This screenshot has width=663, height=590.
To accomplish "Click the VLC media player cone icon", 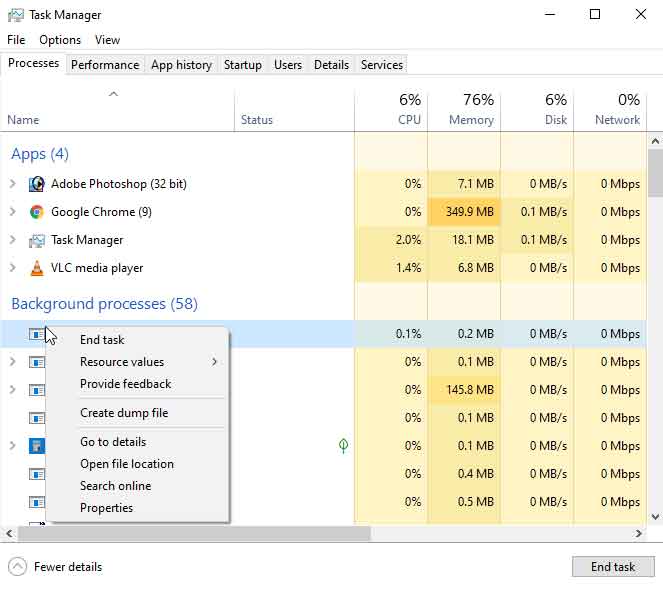I will pyautogui.click(x=37, y=268).
